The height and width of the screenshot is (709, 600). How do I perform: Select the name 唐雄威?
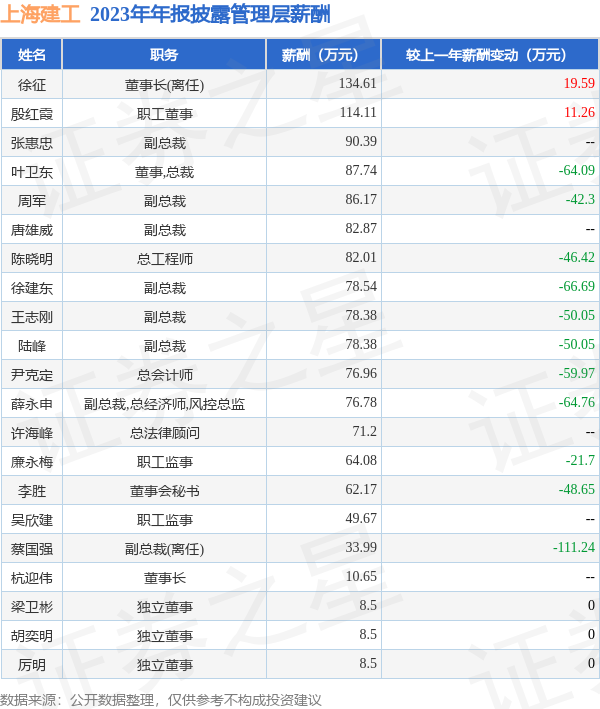[32, 230]
